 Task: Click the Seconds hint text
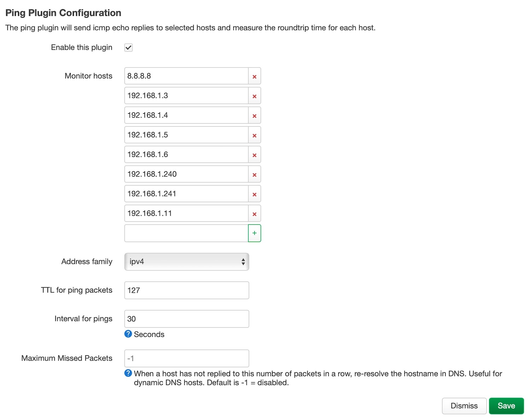[x=149, y=335]
